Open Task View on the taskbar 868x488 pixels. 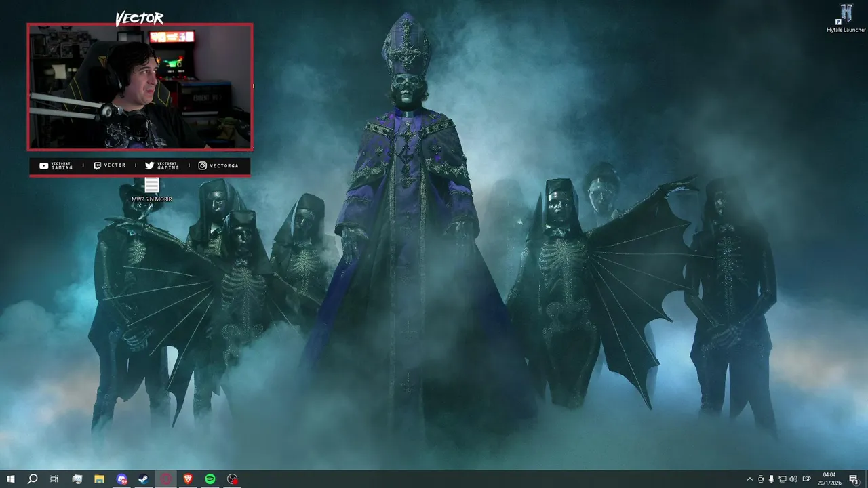point(54,479)
